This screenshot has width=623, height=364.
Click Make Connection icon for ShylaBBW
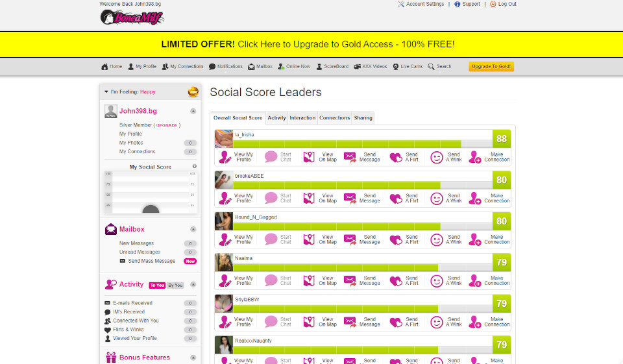475,322
